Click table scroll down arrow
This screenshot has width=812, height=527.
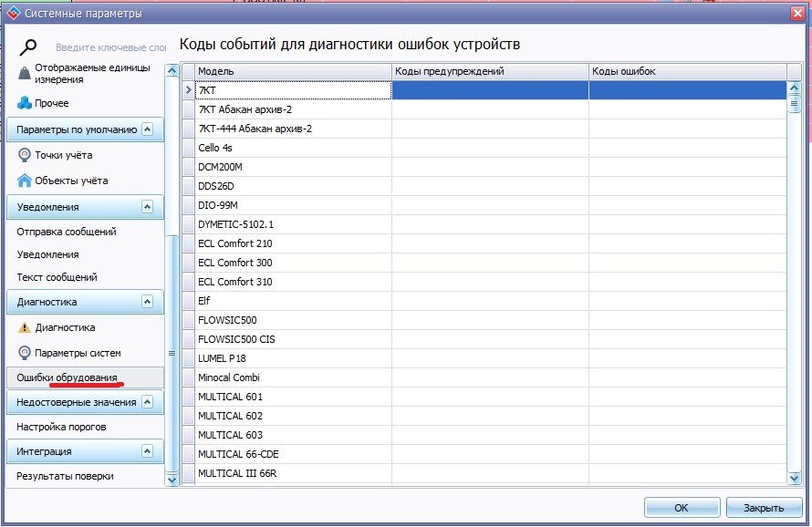(794, 479)
